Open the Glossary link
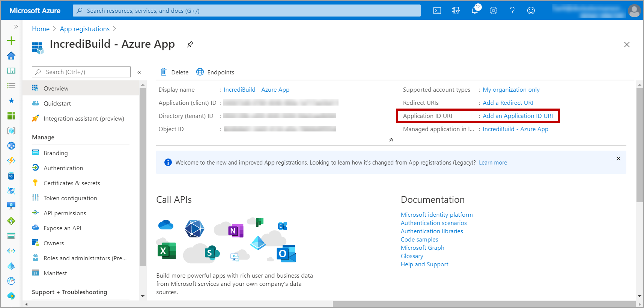Screen dimensions: 644x308 (412, 256)
